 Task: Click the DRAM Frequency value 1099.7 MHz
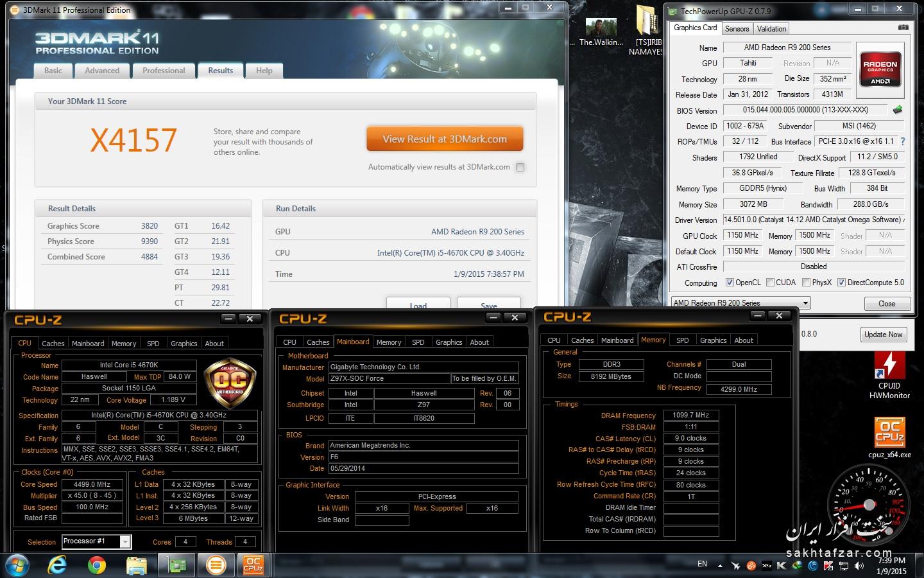[x=691, y=415]
